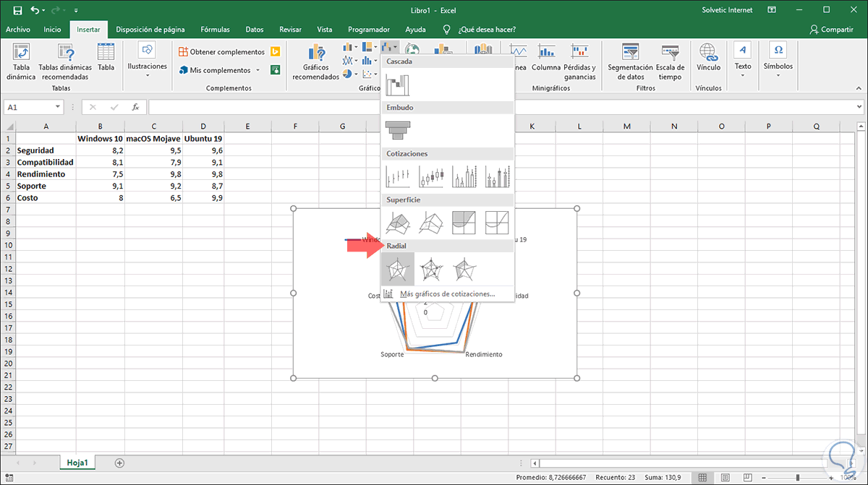The height and width of the screenshot is (485, 868).
Task: Click the Revisar tab
Action: [290, 30]
